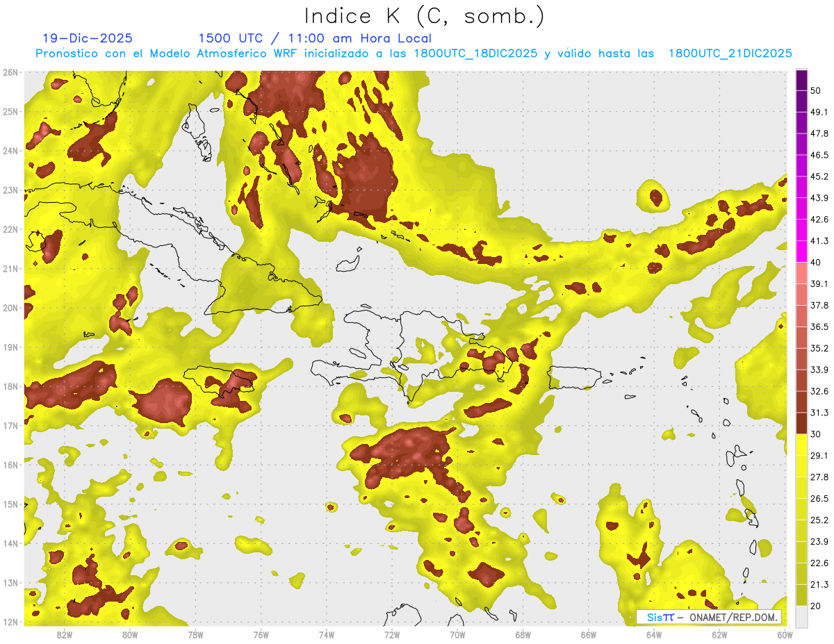The image size is (834, 644).
Task: Click the "21.3" color scale label
Action: 819,585
